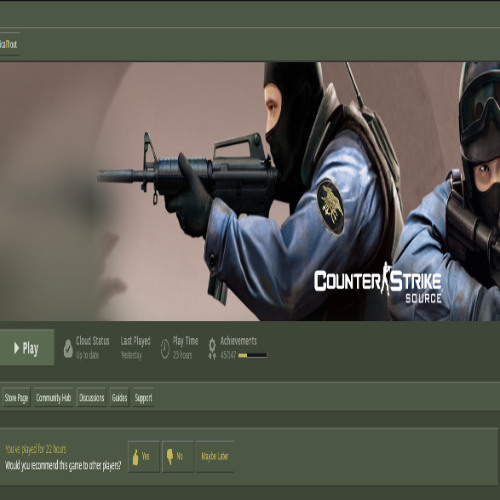Screen dimensions: 500x500
Task: Click the Cloud Status label
Action: click(92, 341)
